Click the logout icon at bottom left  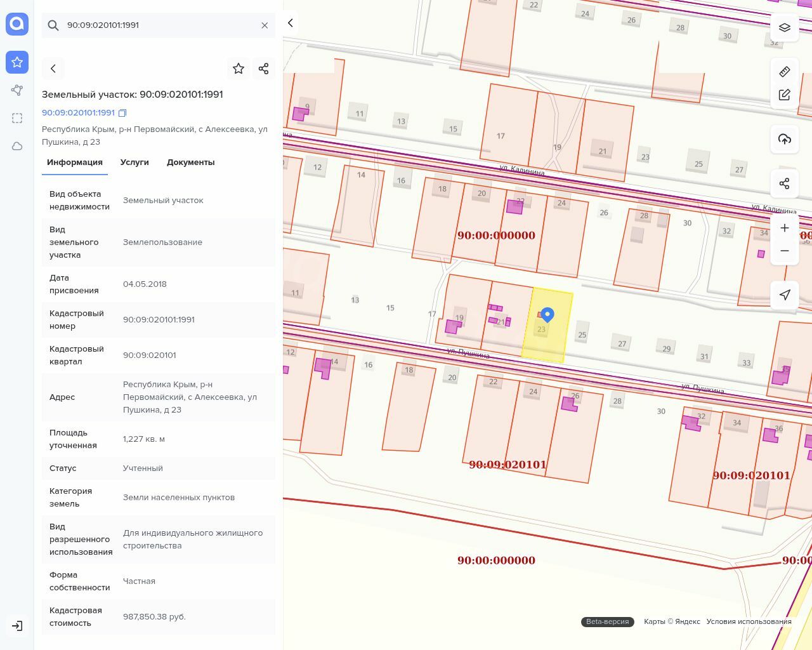17,626
